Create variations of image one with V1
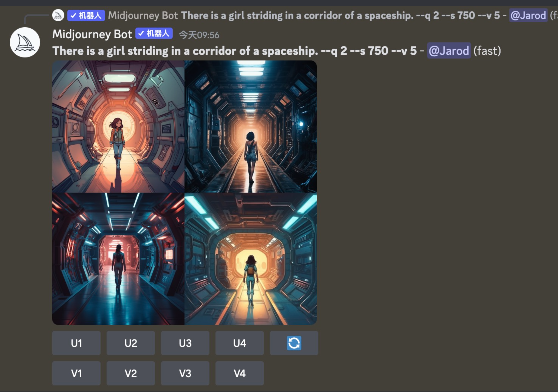This screenshot has width=558, height=392. click(76, 373)
